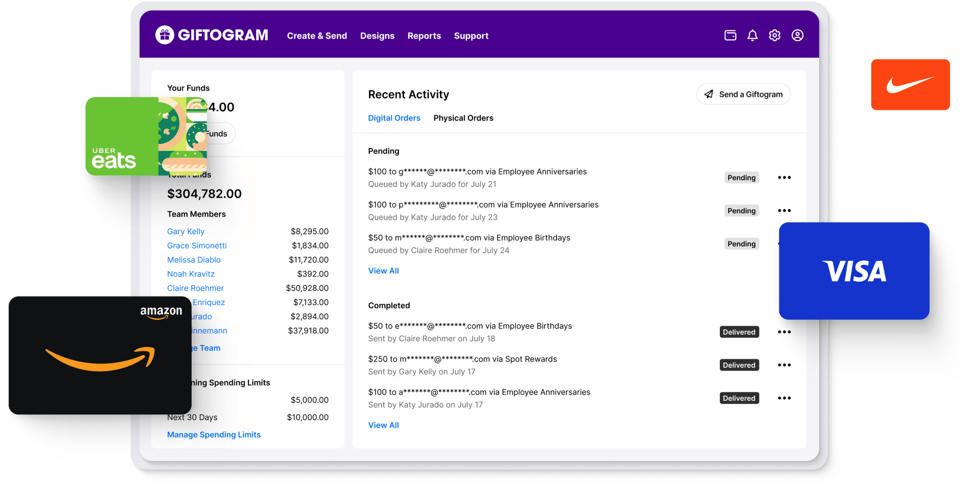The height and width of the screenshot is (488, 980).
Task: Click the Your Funds label
Action: coord(188,88)
